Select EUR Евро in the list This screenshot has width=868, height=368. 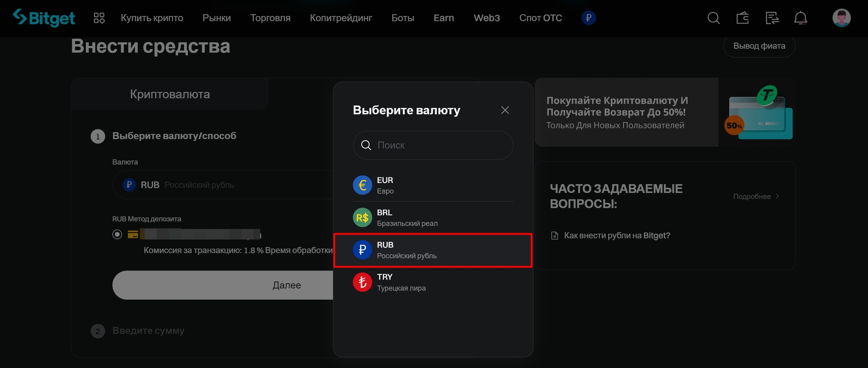point(433,185)
